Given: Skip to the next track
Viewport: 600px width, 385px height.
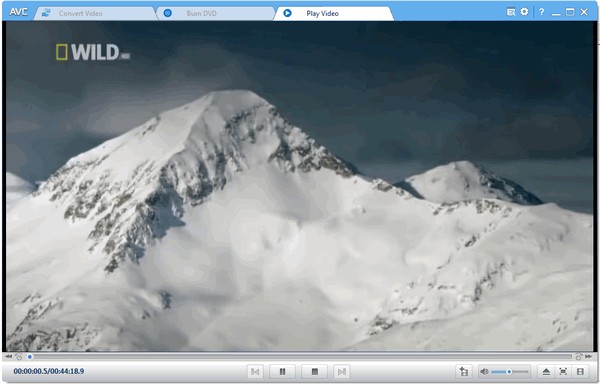Looking at the screenshot, I should (341, 371).
